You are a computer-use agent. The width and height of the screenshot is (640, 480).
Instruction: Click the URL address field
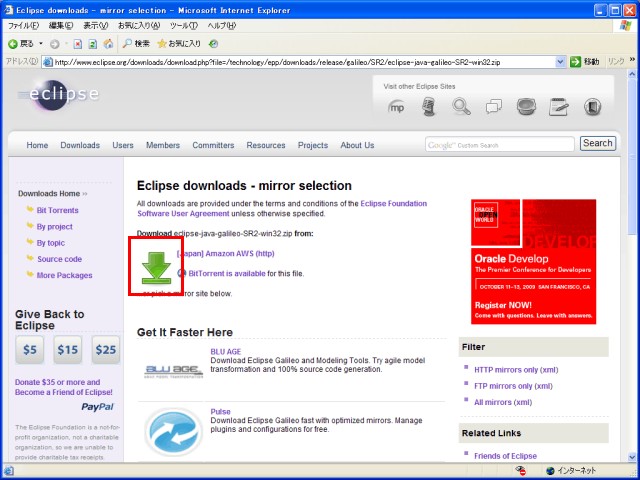[x=304, y=62]
